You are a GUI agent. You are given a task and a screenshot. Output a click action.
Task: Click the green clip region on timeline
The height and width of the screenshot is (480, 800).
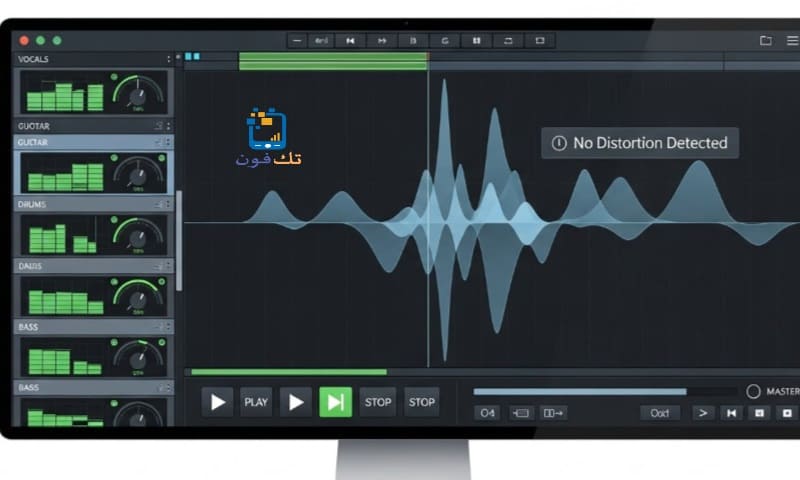[333, 61]
